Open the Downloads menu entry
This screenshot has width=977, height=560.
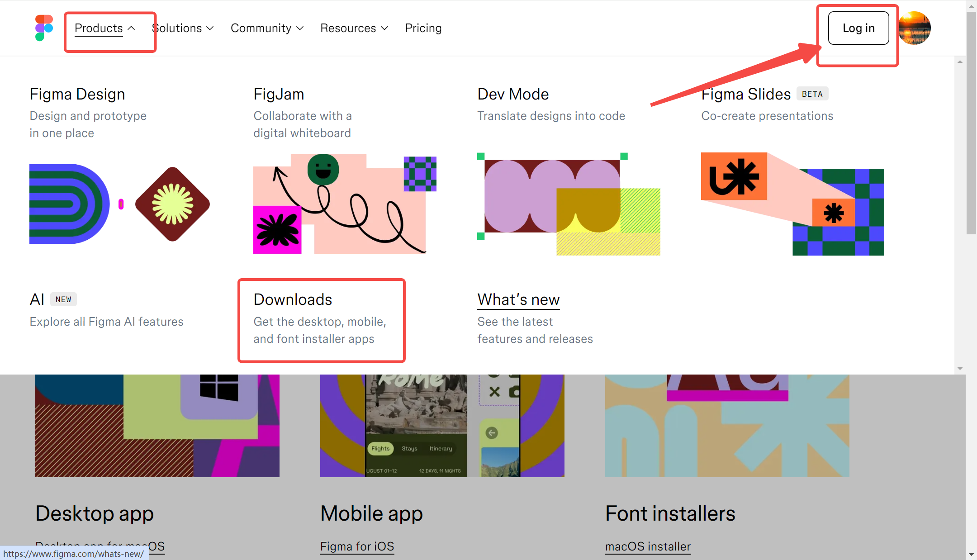click(293, 299)
